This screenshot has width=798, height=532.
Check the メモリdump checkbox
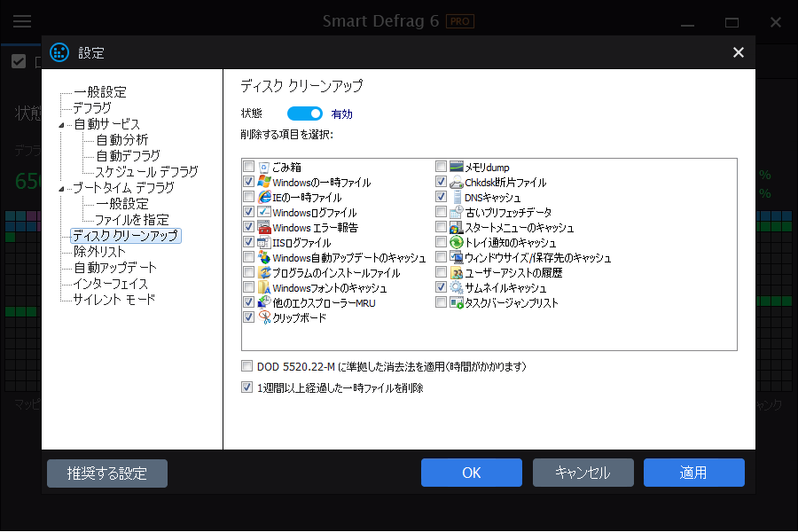tap(441, 167)
